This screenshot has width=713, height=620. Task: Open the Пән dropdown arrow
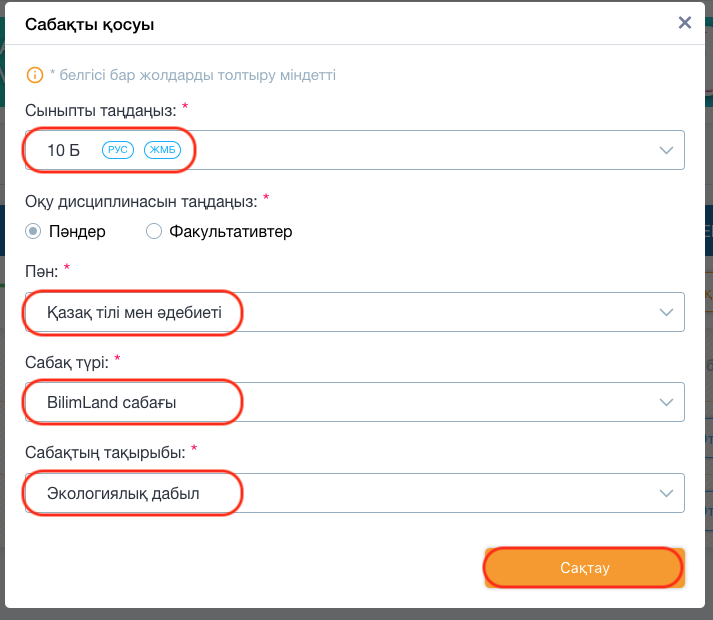pyautogui.click(x=666, y=312)
